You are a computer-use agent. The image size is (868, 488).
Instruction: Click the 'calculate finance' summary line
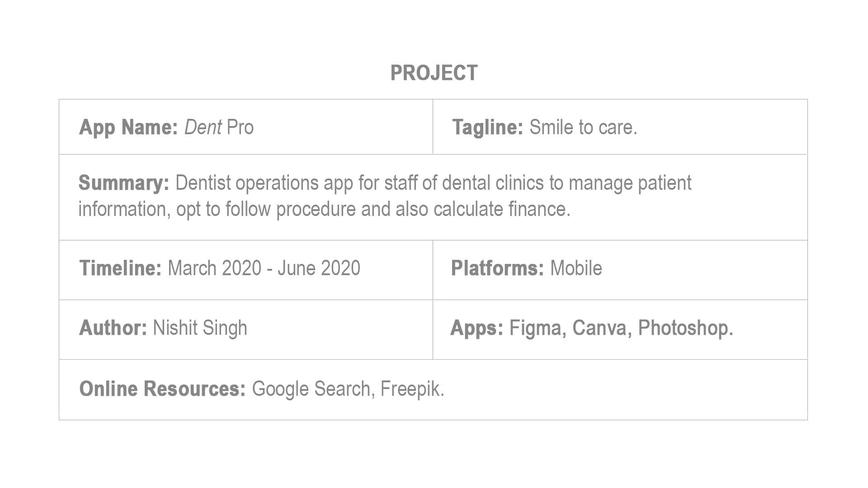325,209
